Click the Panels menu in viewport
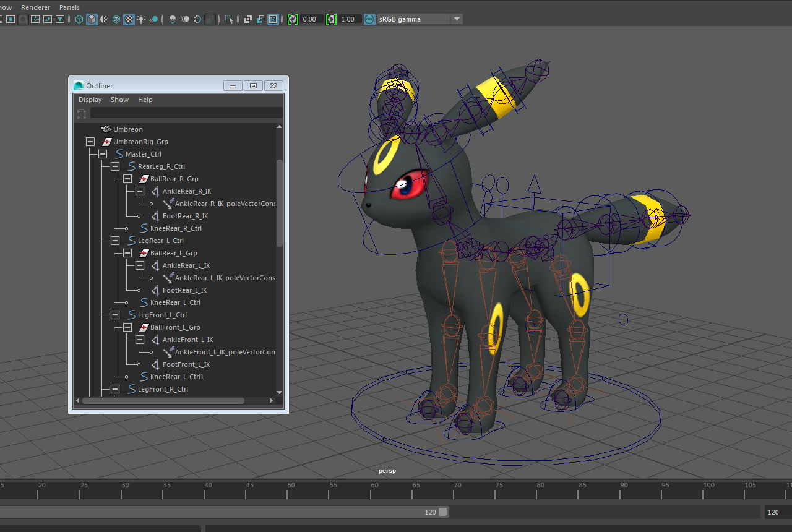 69,7
